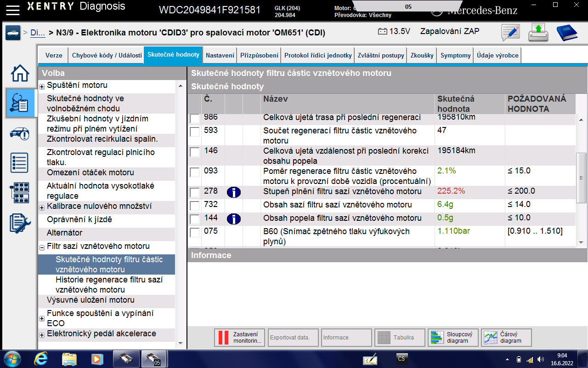The width and height of the screenshot is (588, 368).
Task: Tick the checkbox for row 593
Action: (x=195, y=132)
